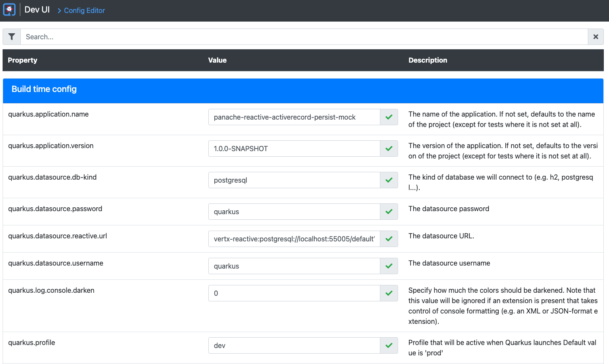Click the 1.0.0-SNAPSHOT version input

tap(294, 149)
